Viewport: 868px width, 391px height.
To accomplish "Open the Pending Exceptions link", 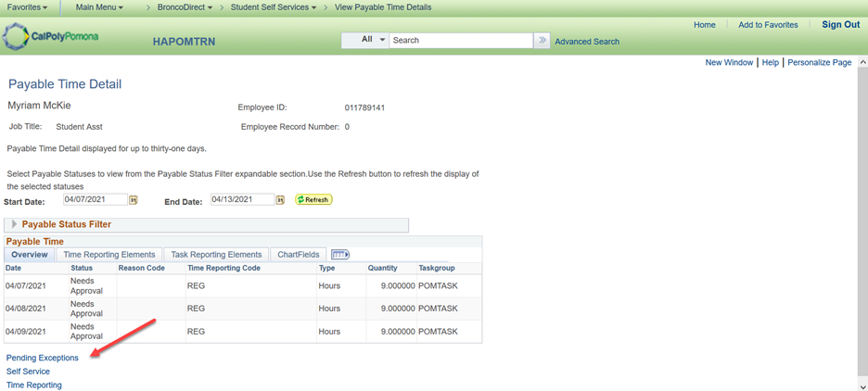I will [43, 358].
